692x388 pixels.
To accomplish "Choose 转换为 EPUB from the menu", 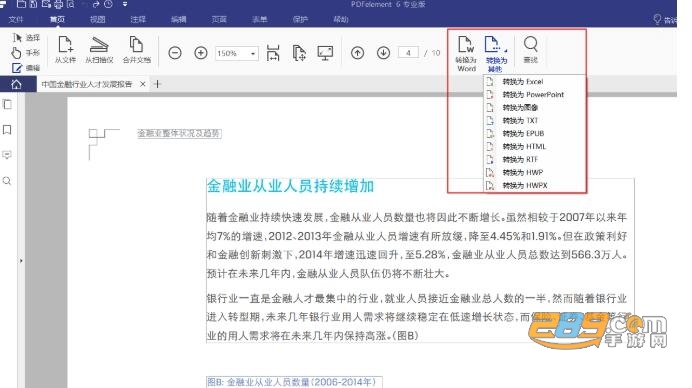I will pos(535,133).
